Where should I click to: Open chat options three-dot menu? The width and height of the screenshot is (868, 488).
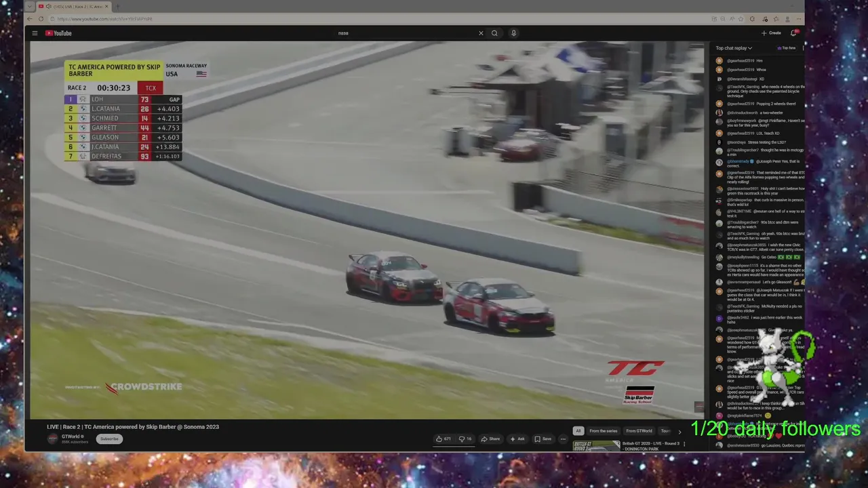click(803, 48)
